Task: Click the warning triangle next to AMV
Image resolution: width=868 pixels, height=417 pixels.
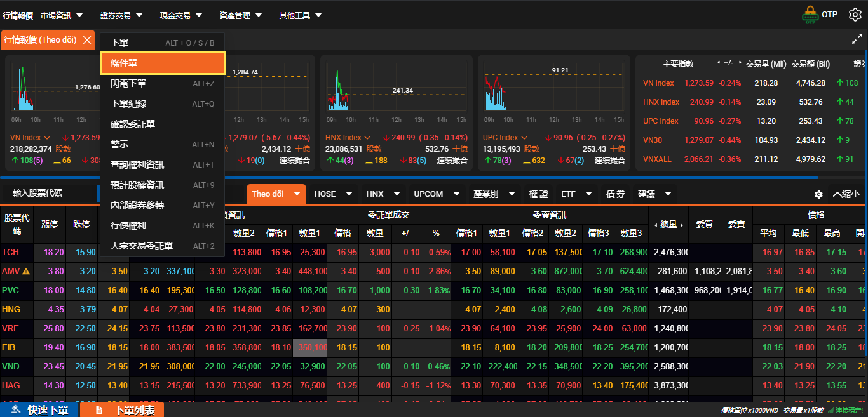Action: point(26,272)
